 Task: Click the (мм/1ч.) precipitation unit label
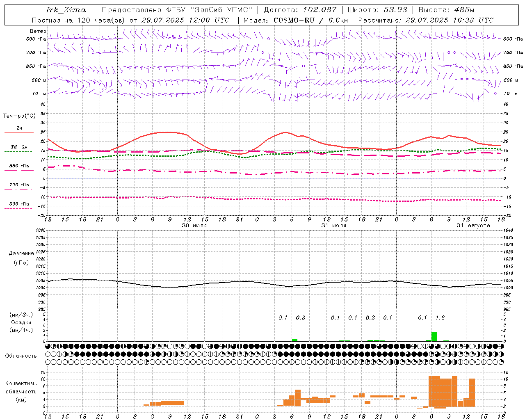tap(21, 330)
